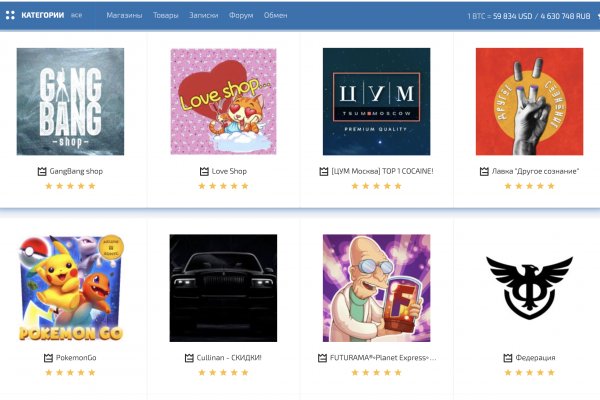Expand the "все" categories dropdown
Image resolution: width=600 pixels, height=400 pixels.
click(76, 16)
